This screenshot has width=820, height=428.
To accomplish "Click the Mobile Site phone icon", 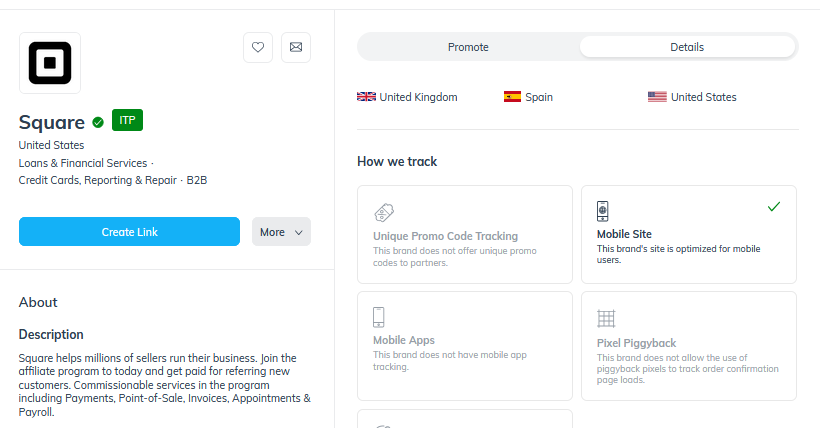I will [603, 211].
